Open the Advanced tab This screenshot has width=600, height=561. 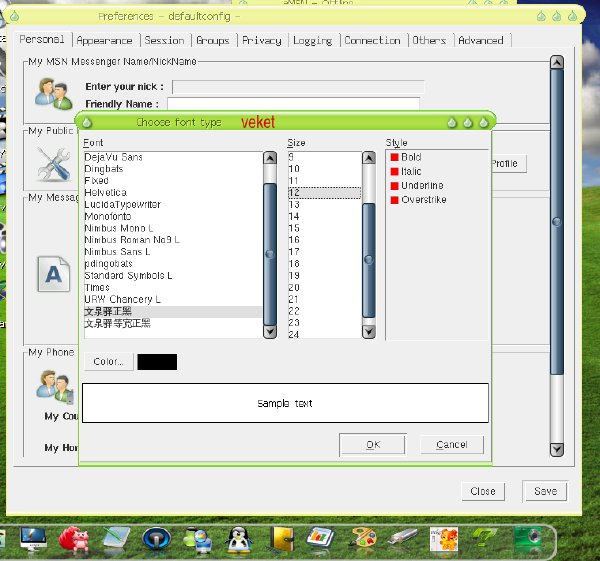click(481, 41)
